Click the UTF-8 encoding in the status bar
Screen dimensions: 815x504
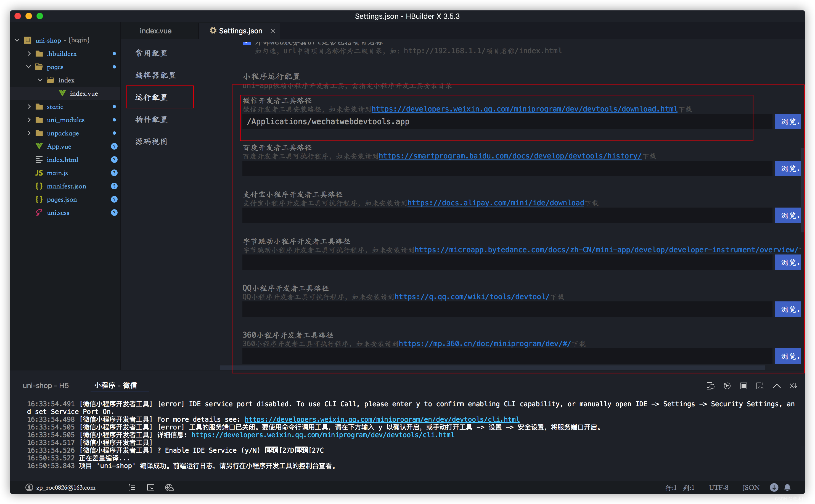718,487
